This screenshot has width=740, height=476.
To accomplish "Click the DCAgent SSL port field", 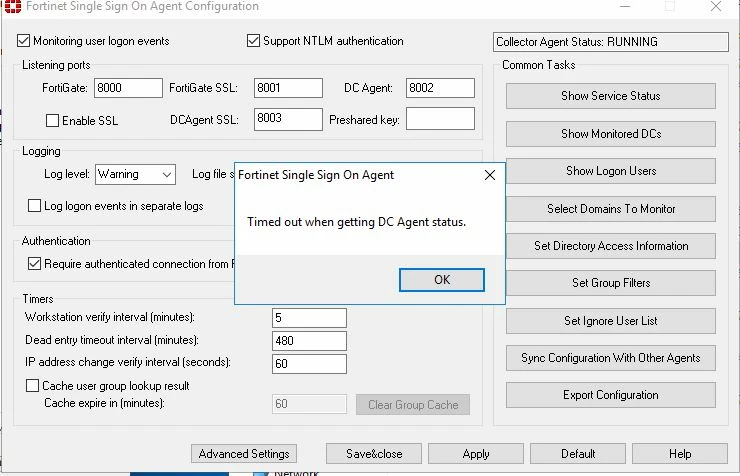I will point(288,119).
